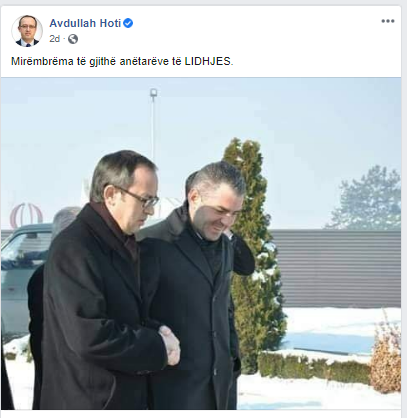This screenshot has width=407, height=418.
Task: Click the lamp post at the photo's top
Action: (153, 123)
